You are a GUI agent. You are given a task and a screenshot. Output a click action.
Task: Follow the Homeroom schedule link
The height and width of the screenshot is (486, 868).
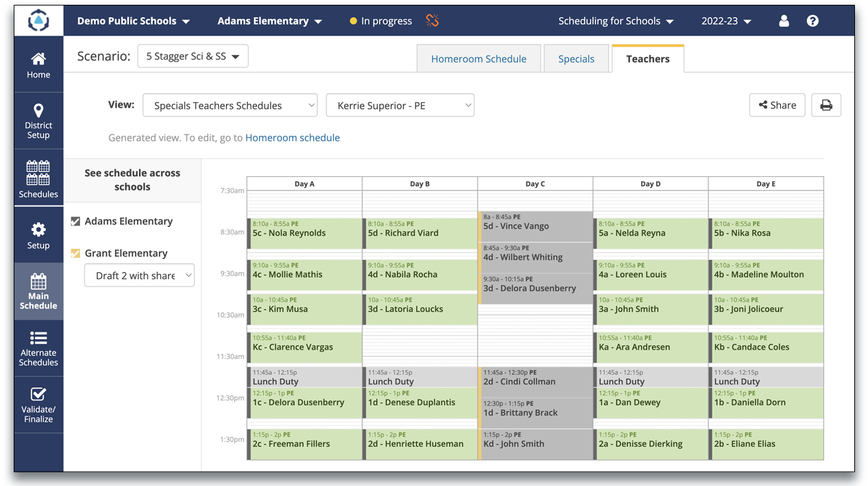tap(293, 138)
